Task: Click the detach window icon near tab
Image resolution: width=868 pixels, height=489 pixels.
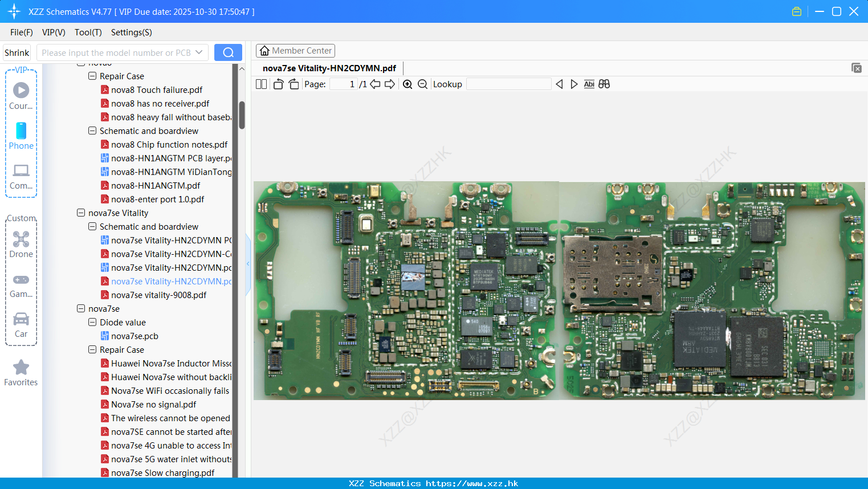Action: [857, 68]
